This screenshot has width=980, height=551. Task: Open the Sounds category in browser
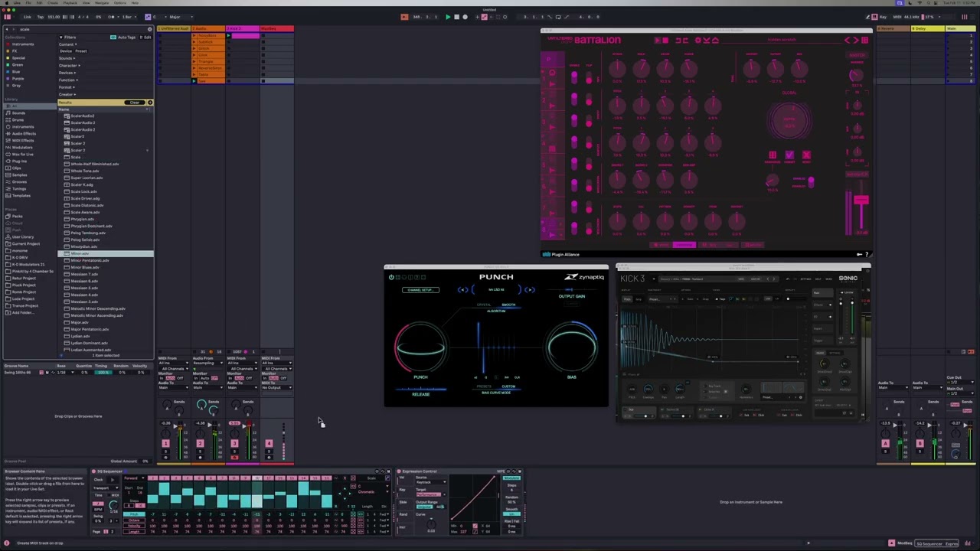(x=18, y=112)
